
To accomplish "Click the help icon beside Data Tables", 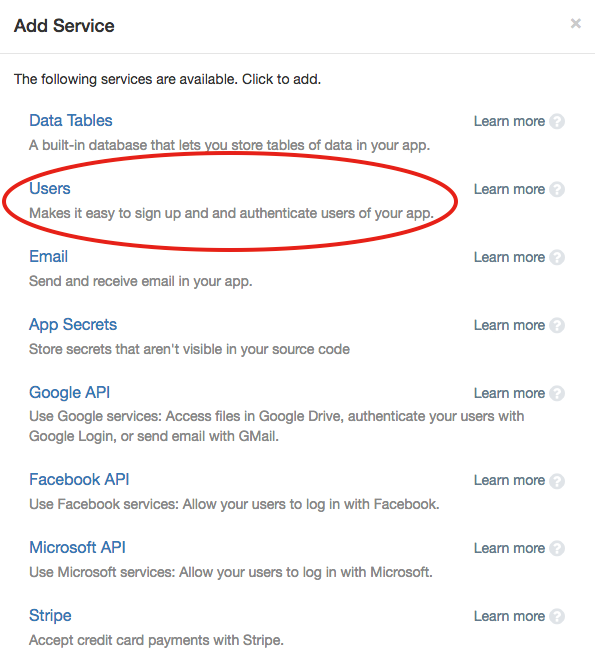I will coord(557,121).
